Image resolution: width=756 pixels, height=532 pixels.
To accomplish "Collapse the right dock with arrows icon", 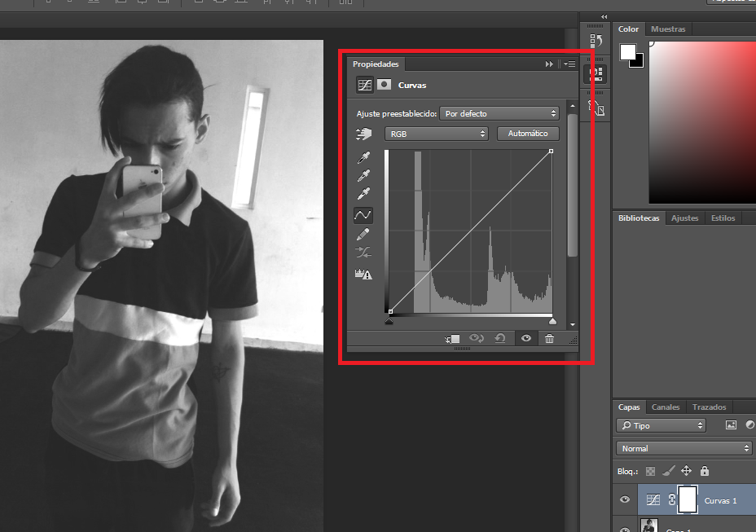I will click(x=604, y=16).
